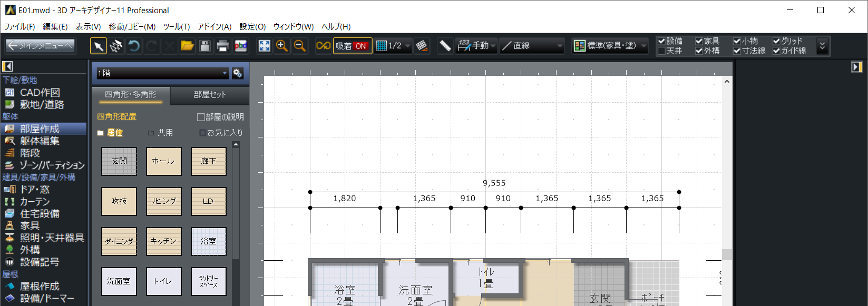Select 階段 in the left sidebar
The width and height of the screenshot is (868, 306).
click(x=30, y=153)
